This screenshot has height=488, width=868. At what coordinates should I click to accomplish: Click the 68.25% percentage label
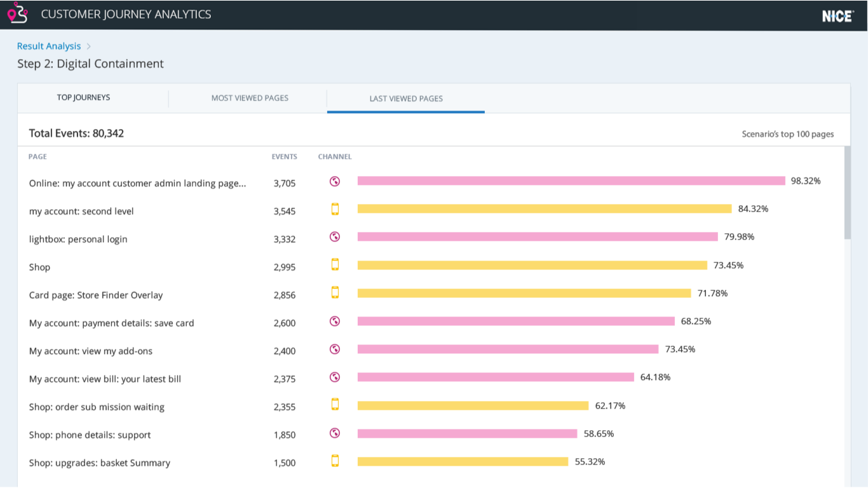click(696, 321)
